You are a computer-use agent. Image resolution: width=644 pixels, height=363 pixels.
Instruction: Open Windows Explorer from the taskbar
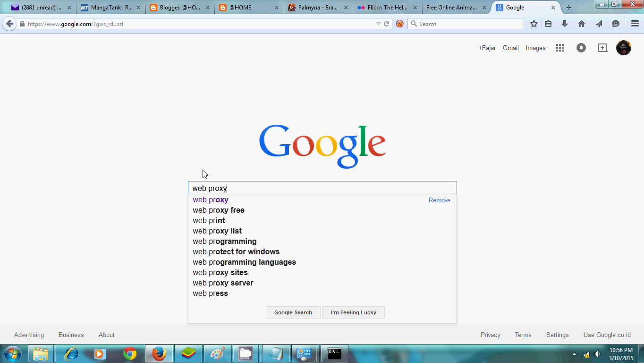pos(41,354)
